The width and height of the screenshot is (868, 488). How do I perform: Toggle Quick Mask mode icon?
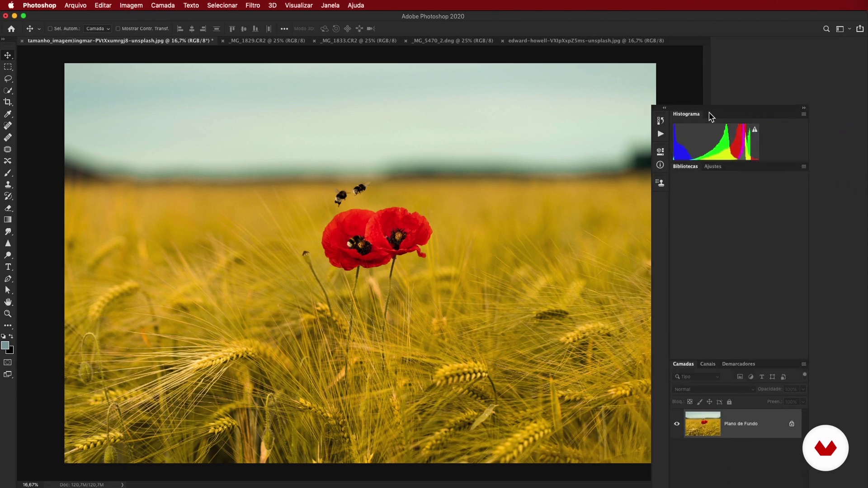tap(8, 362)
